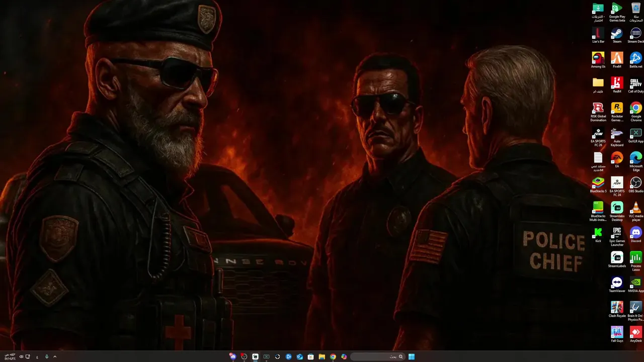Viewport: 644px width, 362px height.
Task: Select the Streamlabs Desktop shortcut
Action: [x=617, y=212]
